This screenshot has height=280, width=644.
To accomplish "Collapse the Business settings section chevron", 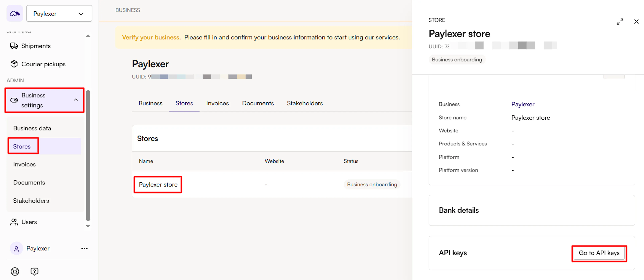I will [76, 100].
